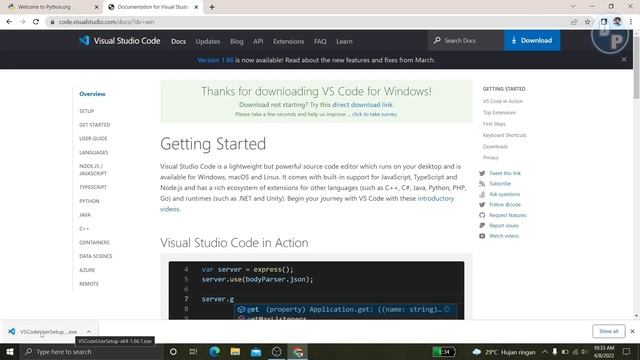Expand the LANGUAGES sidebar section
Viewport: 640px width, 360px height.
[93, 152]
